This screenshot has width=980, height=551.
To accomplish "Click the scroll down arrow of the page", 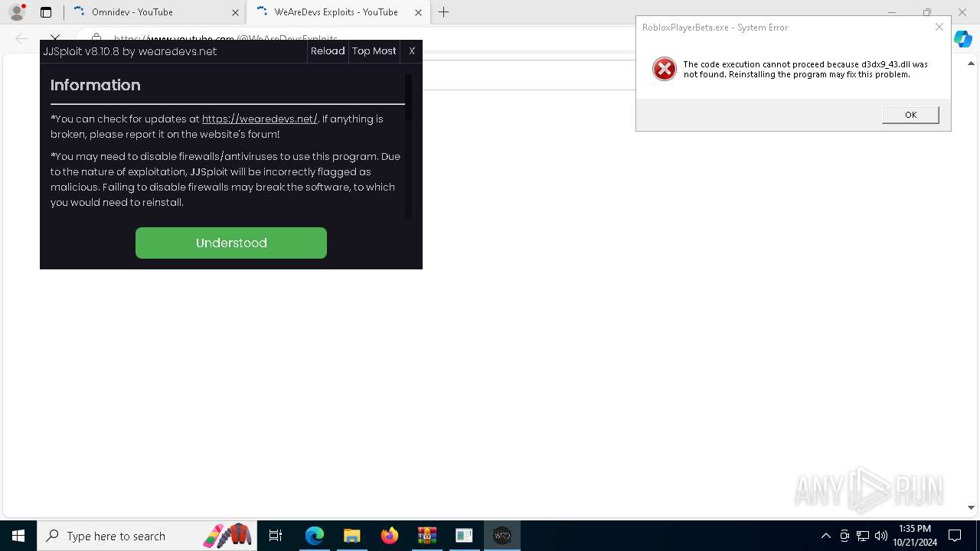I will (x=972, y=507).
